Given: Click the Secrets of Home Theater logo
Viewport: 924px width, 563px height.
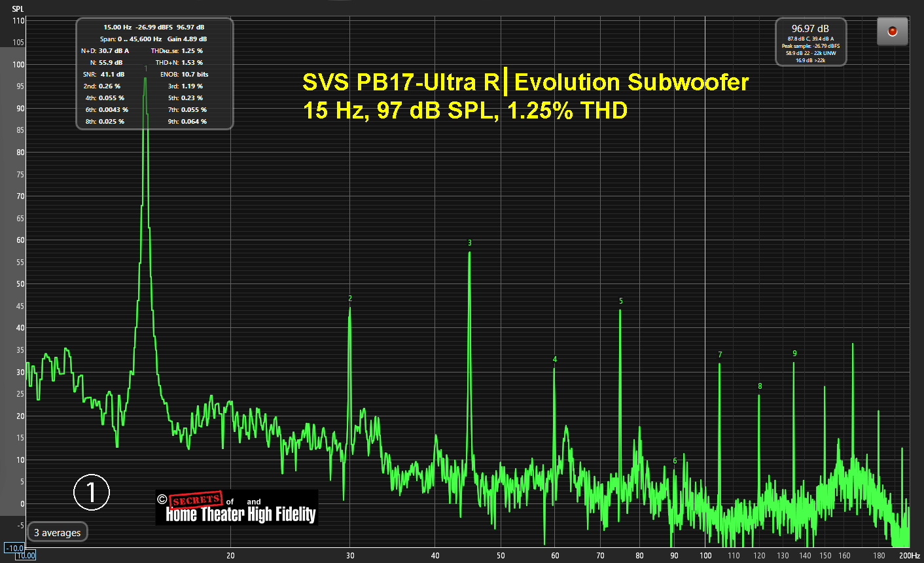Looking at the screenshot, I should point(237,508).
